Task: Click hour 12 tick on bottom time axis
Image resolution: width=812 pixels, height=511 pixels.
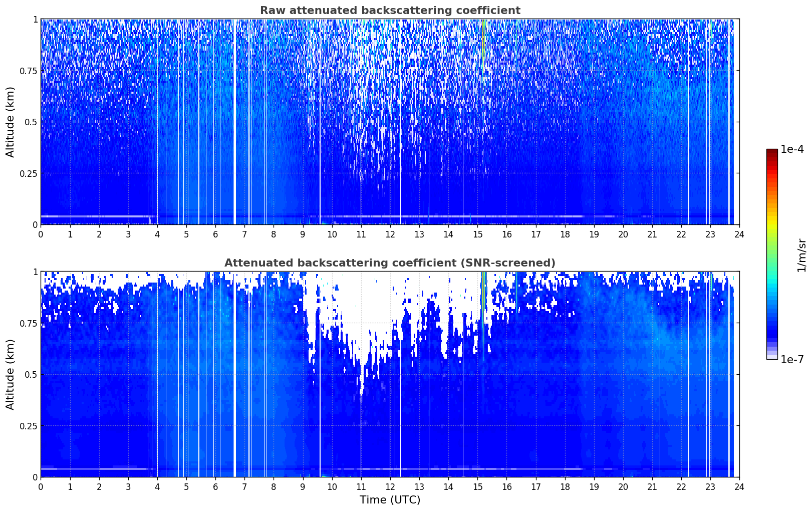Action: click(390, 487)
